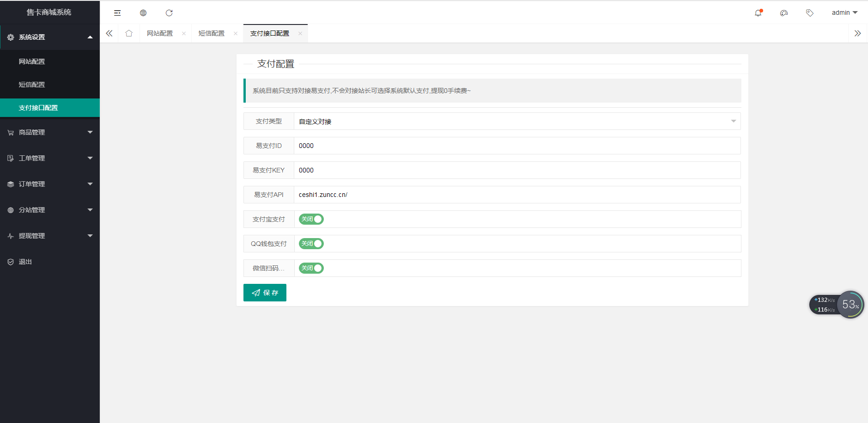Click the 微信扫码 label

tap(269, 268)
